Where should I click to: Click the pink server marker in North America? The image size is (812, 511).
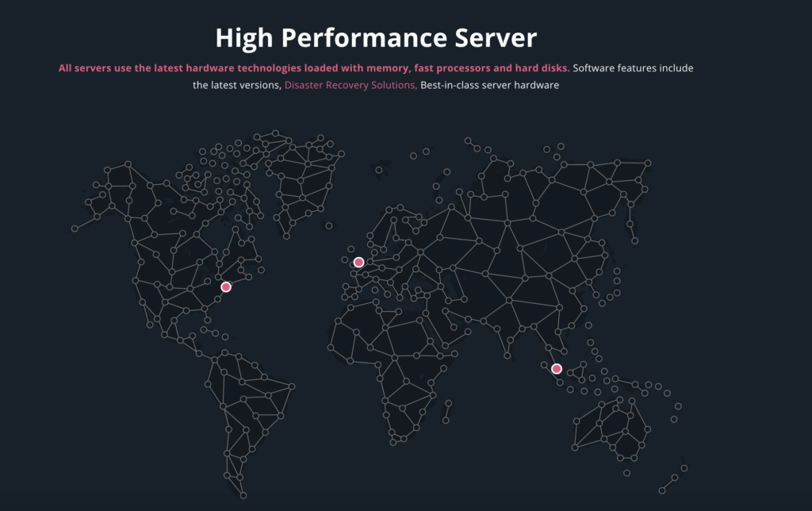click(x=226, y=286)
